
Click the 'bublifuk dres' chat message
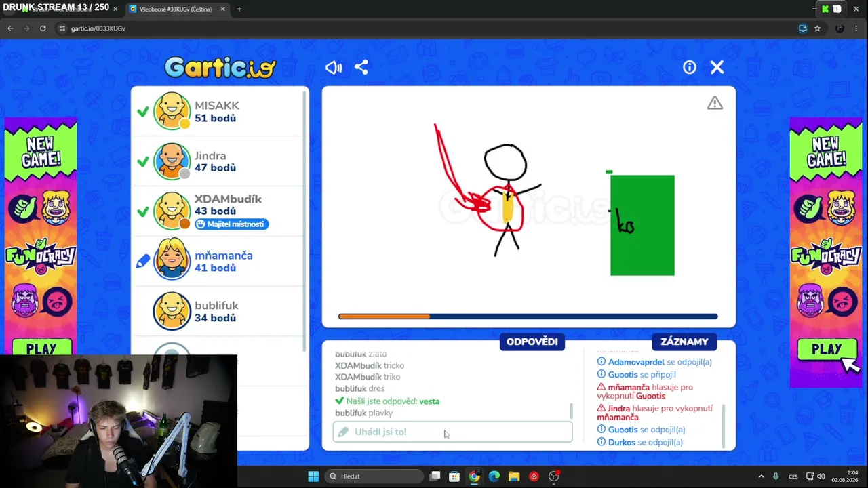coord(359,389)
